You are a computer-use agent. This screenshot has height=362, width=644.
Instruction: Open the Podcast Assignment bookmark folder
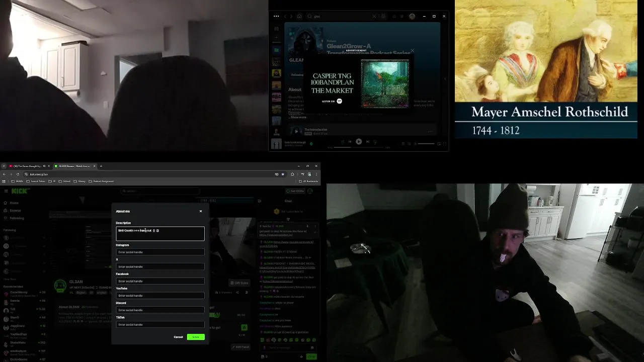101,181
